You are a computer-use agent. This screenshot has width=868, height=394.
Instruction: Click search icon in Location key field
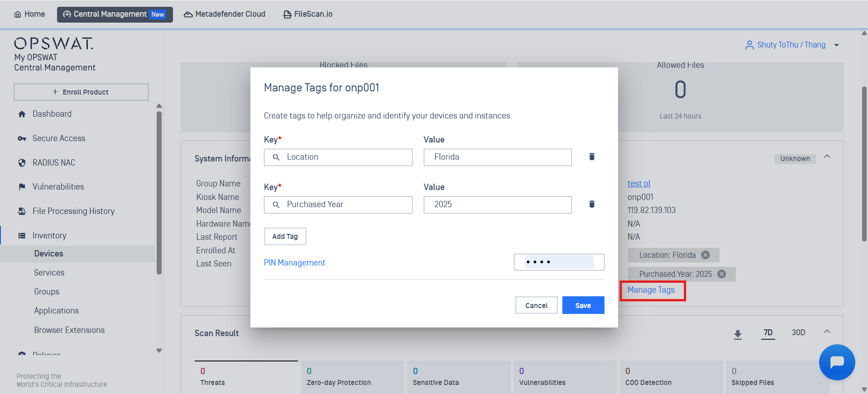(276, 157)
